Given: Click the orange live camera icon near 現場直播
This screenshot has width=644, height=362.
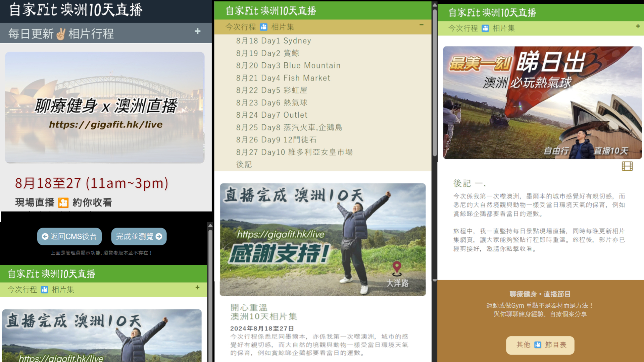Looking at the screenshot, I should click(x=63, y=203).
